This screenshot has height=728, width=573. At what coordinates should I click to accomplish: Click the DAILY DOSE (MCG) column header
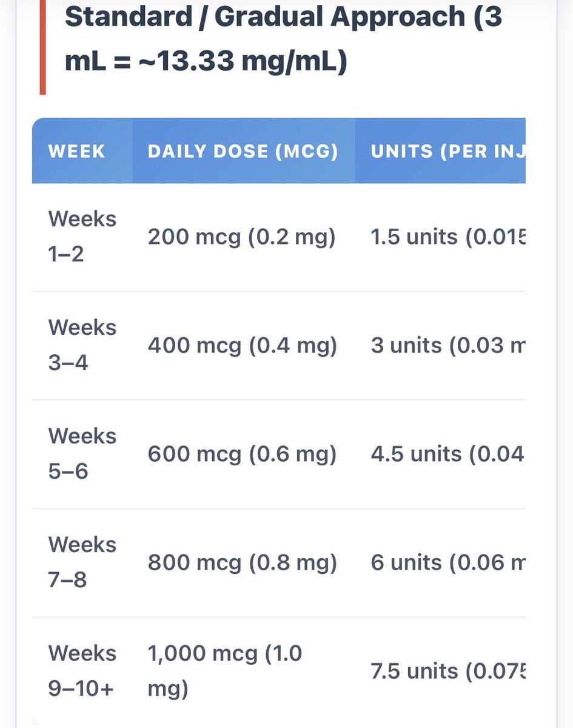243,150
